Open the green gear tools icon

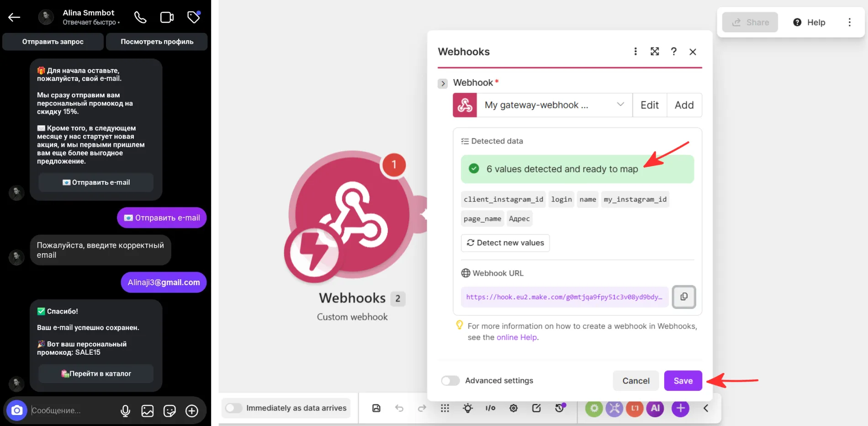coord(594,408)
